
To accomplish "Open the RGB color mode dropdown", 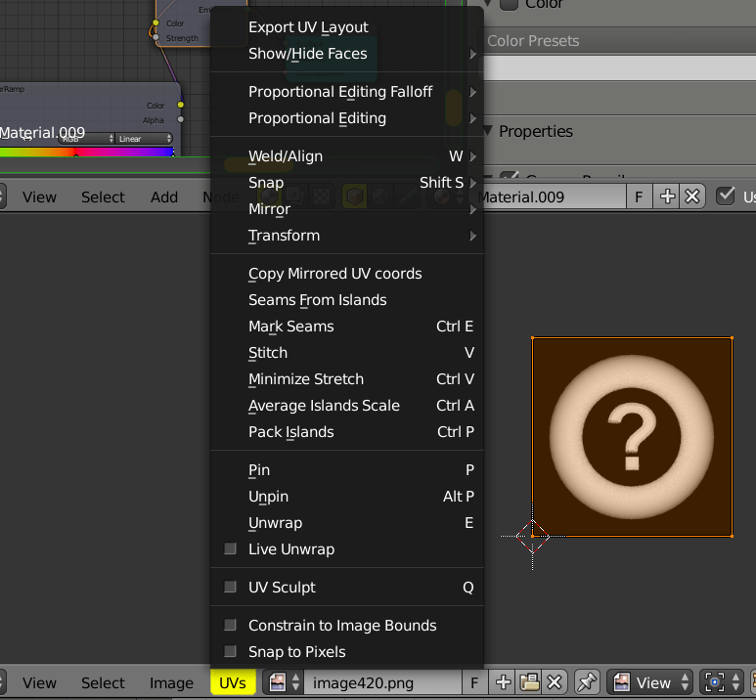I will coord(86,139).
